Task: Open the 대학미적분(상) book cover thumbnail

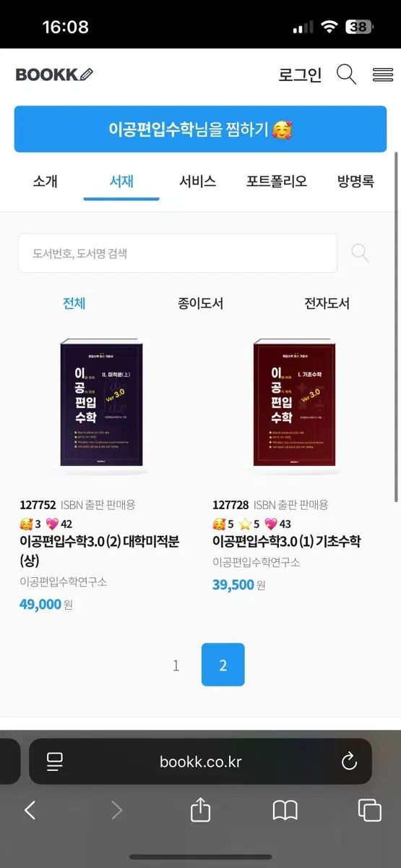Action: 101,404
